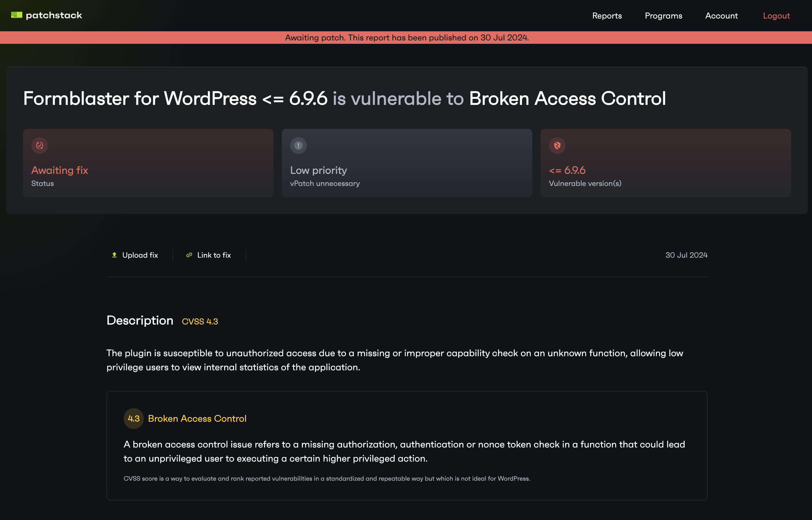Click the vulnerable version shield icon
The height and width of the screenshot is (520, 812).
tap(557, 146)
